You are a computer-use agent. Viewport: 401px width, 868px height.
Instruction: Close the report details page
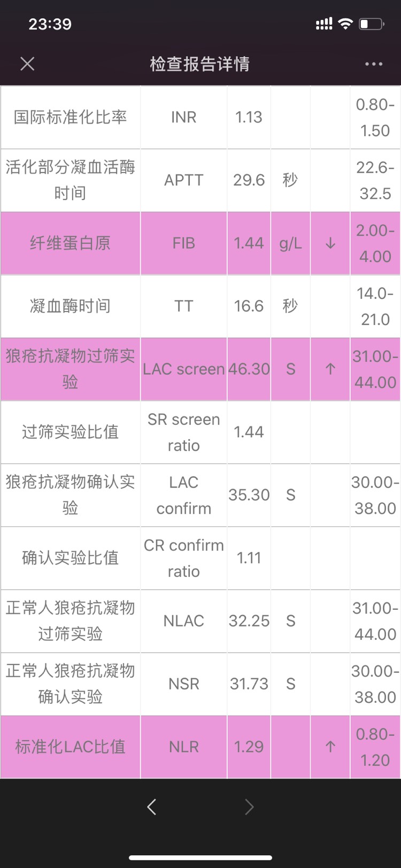click(27, 64)
